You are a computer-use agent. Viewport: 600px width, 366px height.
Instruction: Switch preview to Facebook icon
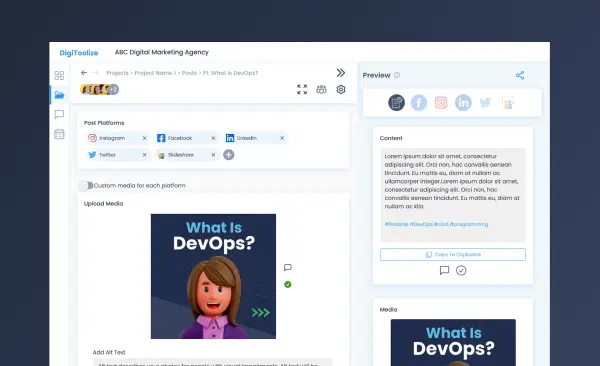(419, 103)
